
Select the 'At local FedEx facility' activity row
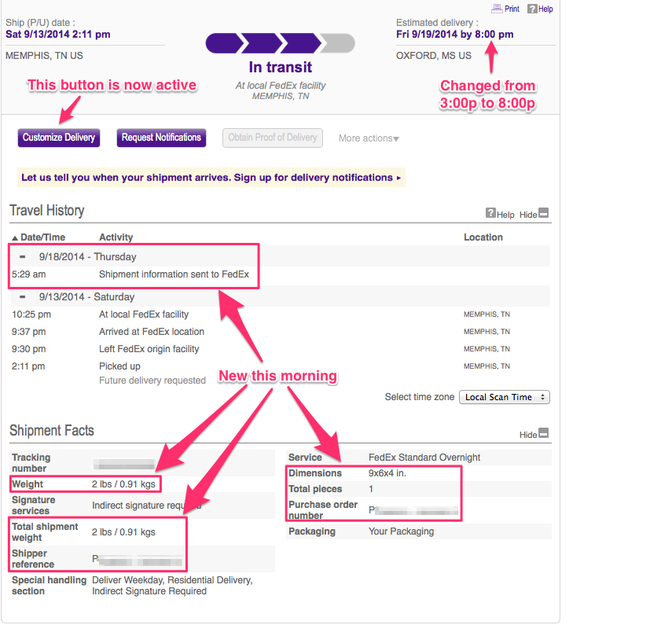(x=281, y=314)
